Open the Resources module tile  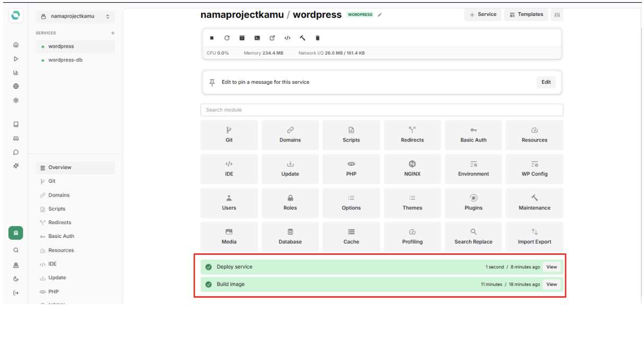[534, 135]
